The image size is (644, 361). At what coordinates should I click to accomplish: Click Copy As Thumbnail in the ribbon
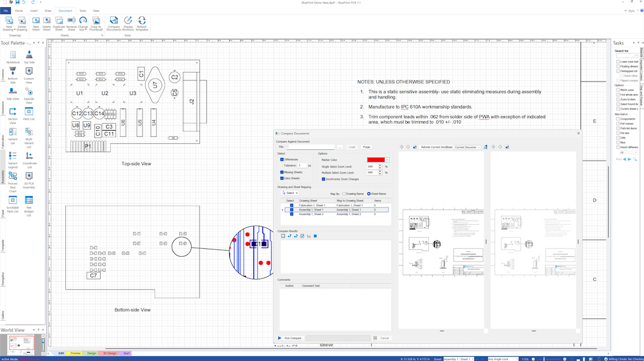96,24
